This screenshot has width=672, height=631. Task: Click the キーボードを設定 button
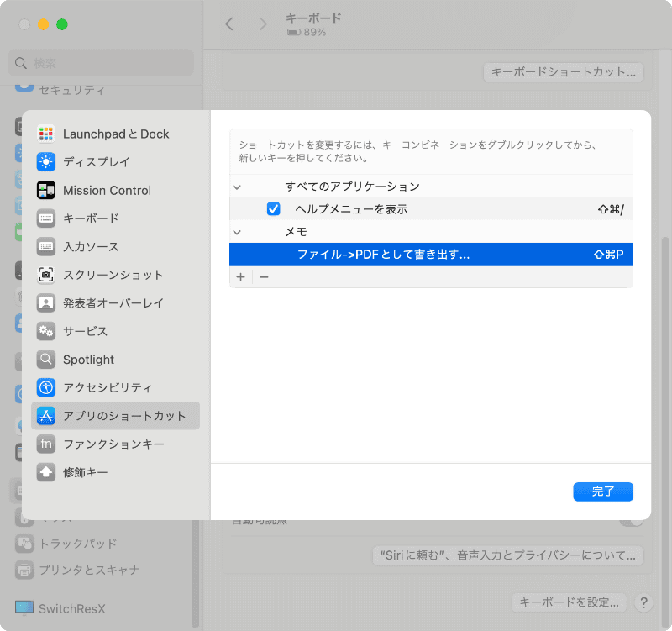[570, 602]
